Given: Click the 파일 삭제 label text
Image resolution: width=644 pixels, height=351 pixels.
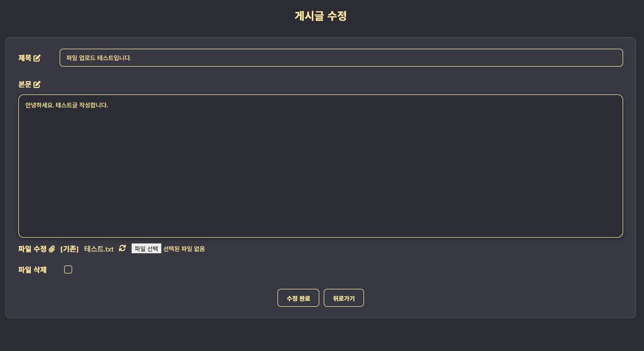Looking at the screenshot, I should (x=32, y=270).
